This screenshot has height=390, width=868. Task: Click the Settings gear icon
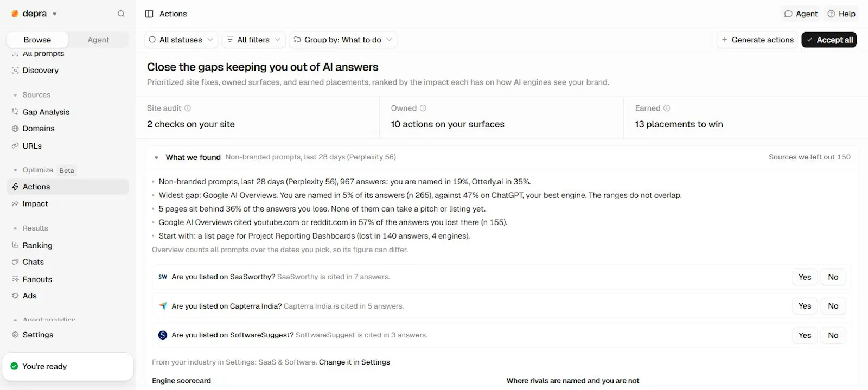tap(15, 335)
